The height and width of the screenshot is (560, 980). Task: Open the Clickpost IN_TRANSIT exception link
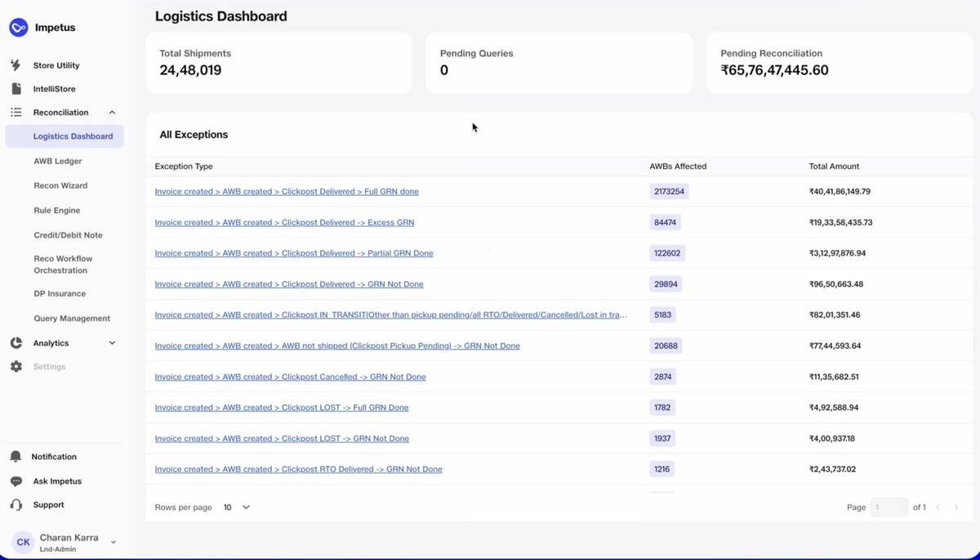(391, 314)
